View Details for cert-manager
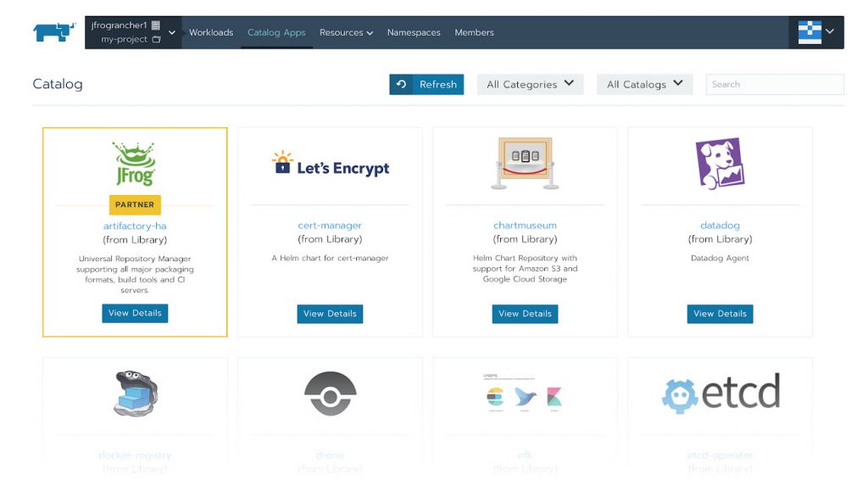The height and width of the screenshot is (481, 868). click(330, 313)
